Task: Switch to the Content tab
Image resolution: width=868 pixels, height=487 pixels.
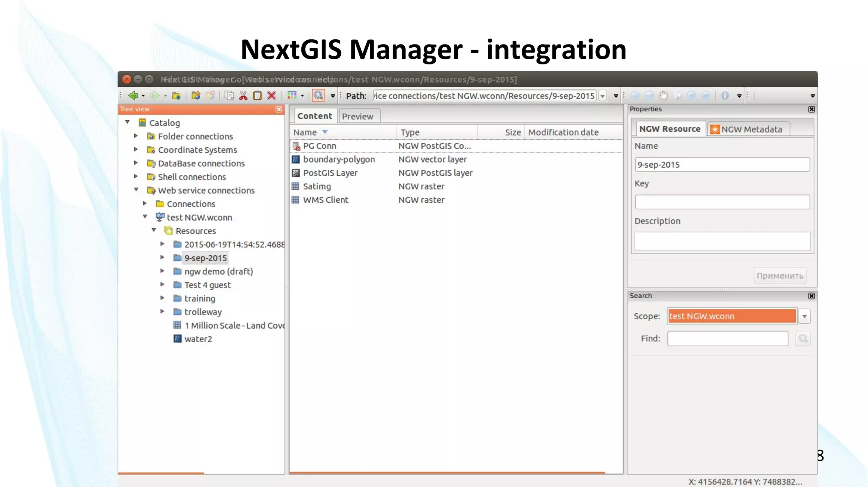Action: tap(314, 116)
